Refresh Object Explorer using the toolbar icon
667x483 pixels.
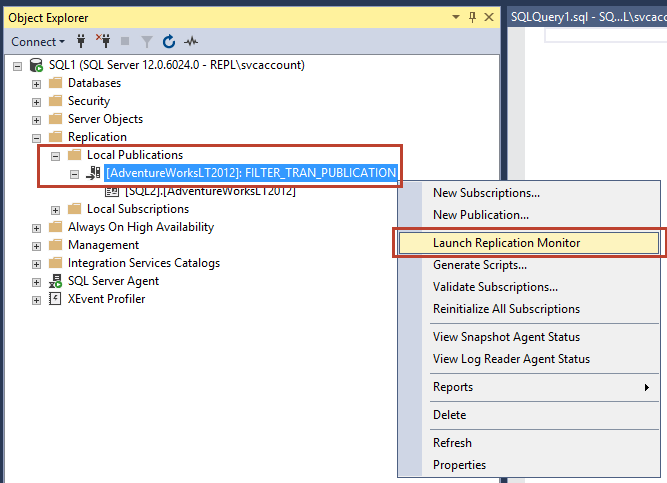coord(169,41)
